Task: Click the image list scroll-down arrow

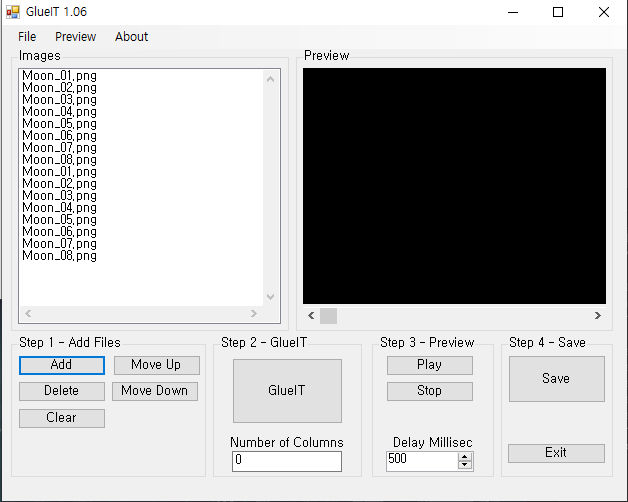Action: pyautogui.click(x=270, y=297)
